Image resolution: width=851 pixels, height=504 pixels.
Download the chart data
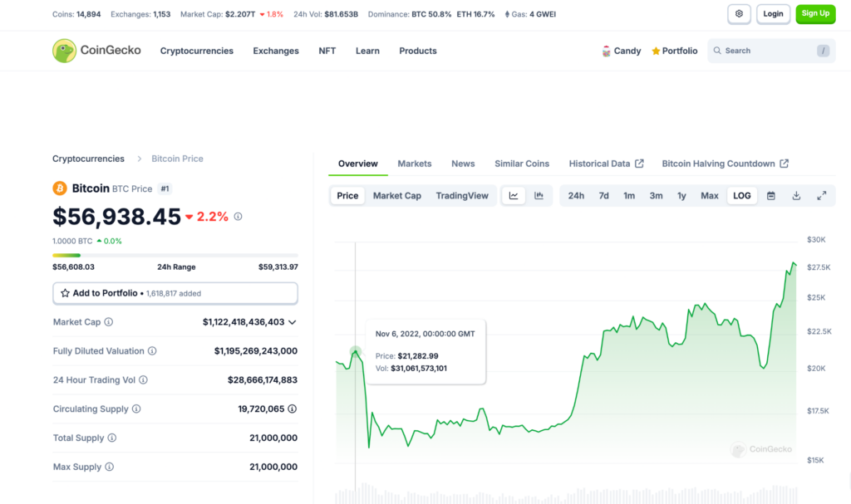[x=796, y=195]
